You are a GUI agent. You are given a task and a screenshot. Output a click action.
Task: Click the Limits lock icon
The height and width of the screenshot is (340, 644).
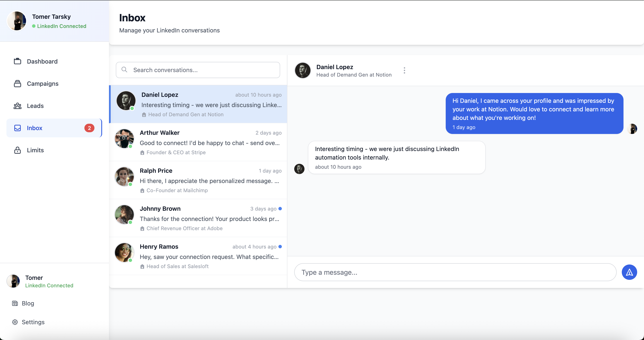tap(18, 150)
